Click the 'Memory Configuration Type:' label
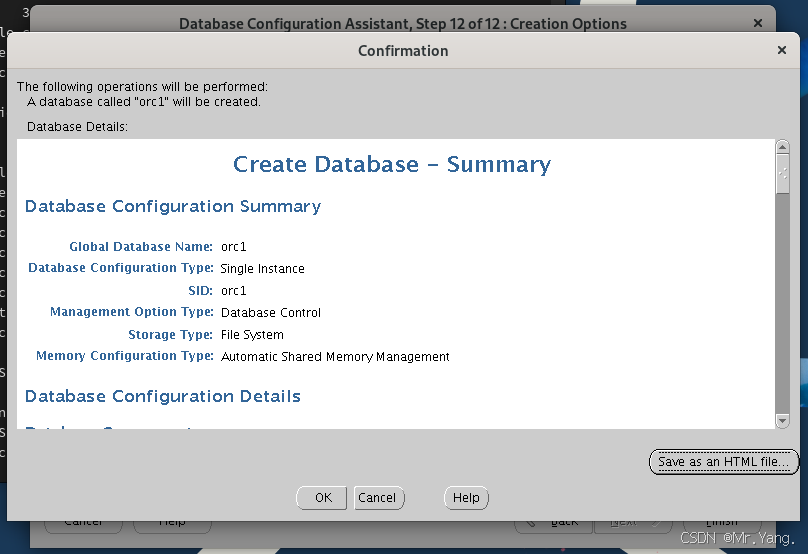 125,356
